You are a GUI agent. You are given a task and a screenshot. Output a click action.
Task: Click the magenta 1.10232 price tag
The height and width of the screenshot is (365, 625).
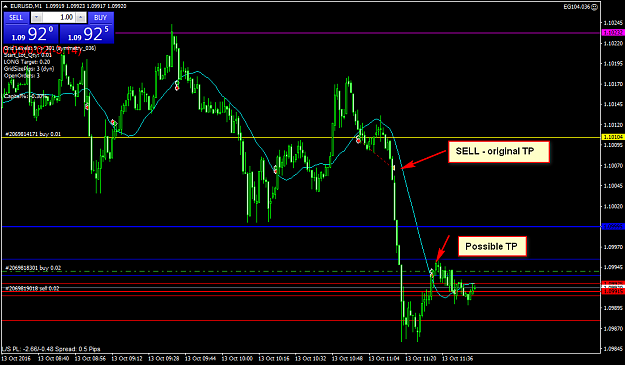point(613,33)
